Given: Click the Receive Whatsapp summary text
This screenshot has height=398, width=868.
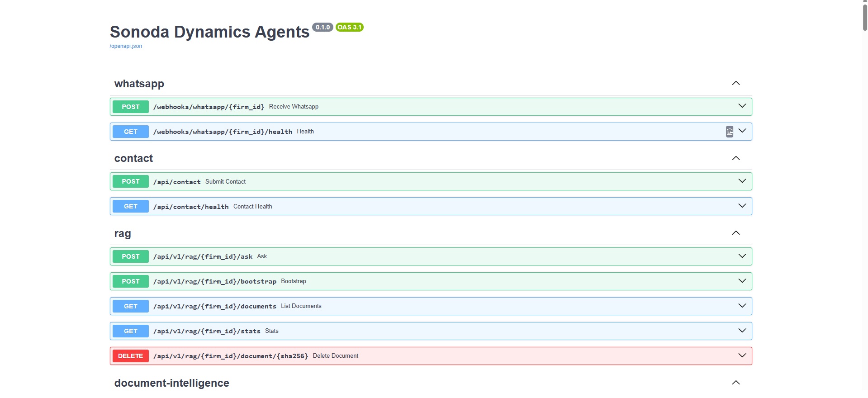Looking at the screenshot, I should coord(294,107).
